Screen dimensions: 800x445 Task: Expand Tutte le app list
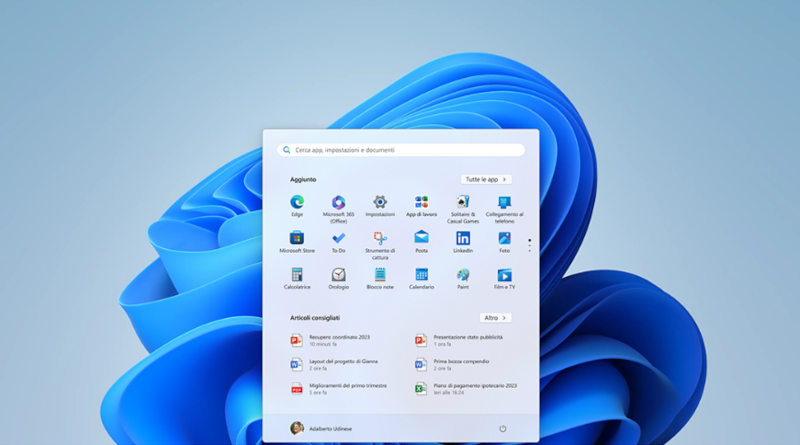coord(486,180)
